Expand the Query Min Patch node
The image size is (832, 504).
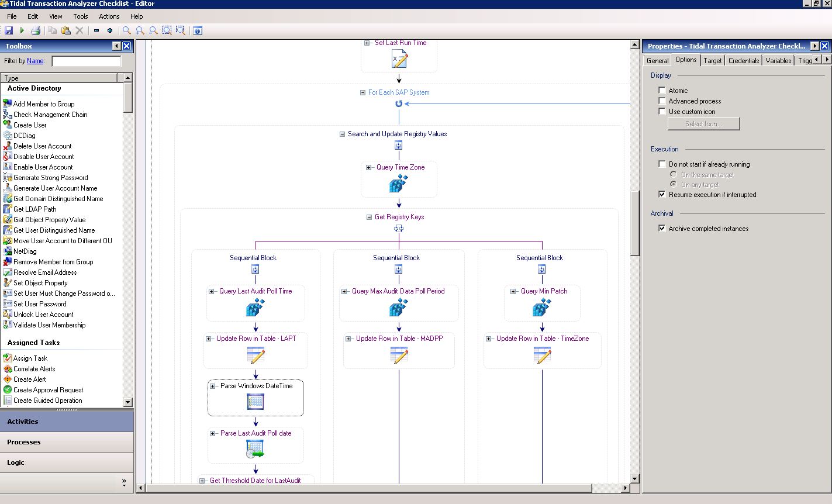pyautogui.click(x=513, y=291)
